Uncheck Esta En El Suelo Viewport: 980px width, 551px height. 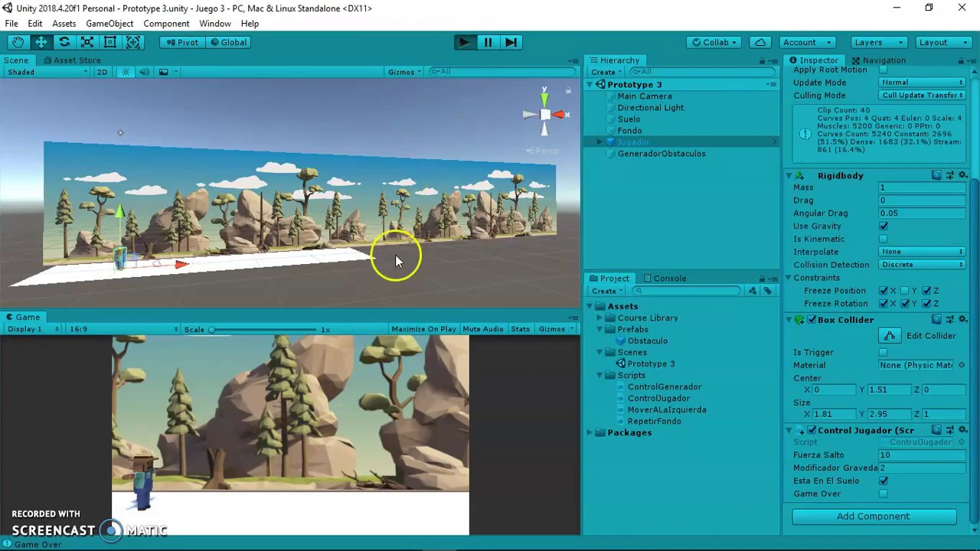tap(884, 481)
